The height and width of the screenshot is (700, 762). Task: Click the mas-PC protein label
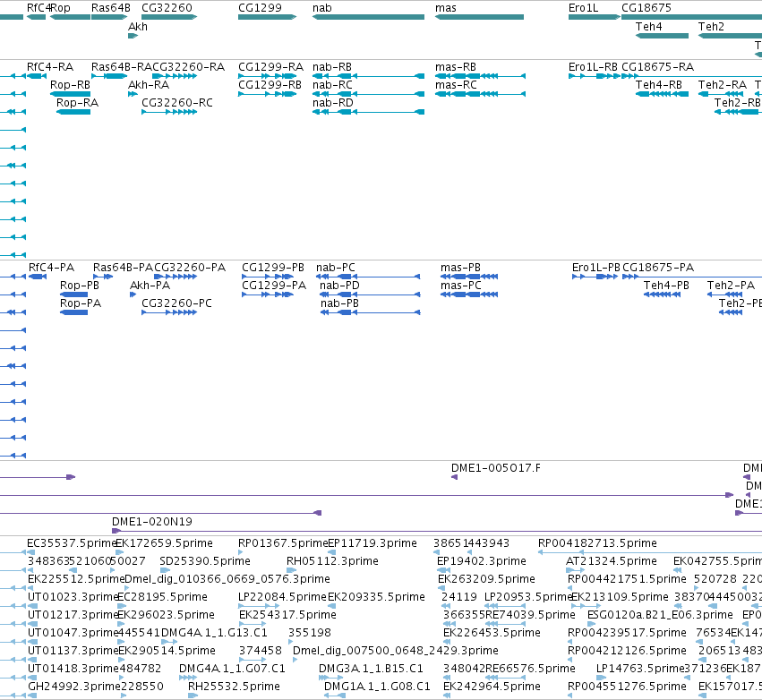point(461,286)
